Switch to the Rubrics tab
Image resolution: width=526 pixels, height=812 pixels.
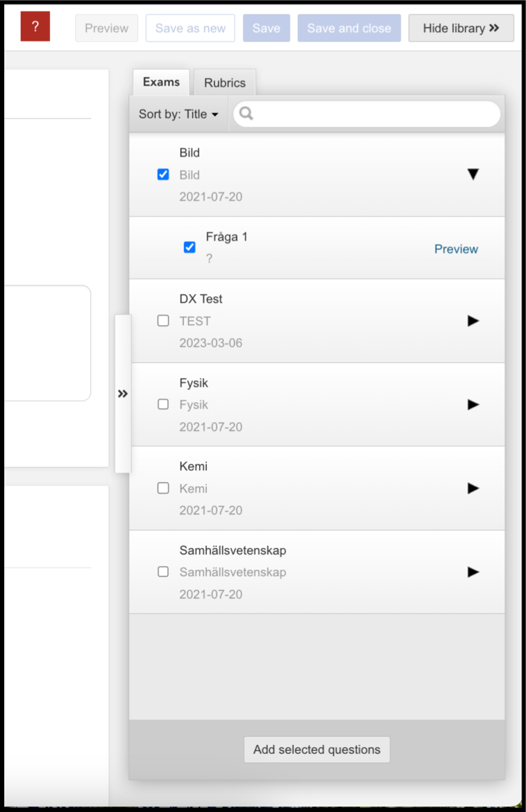225,83
